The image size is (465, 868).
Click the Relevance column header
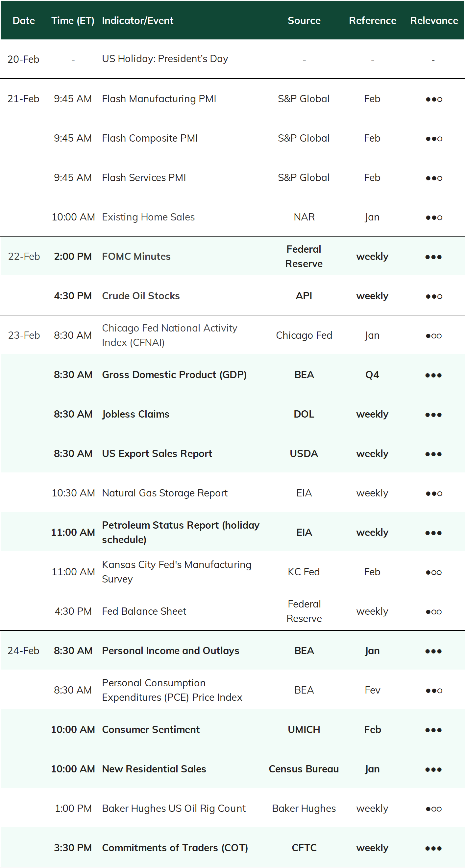coord(434,21)
